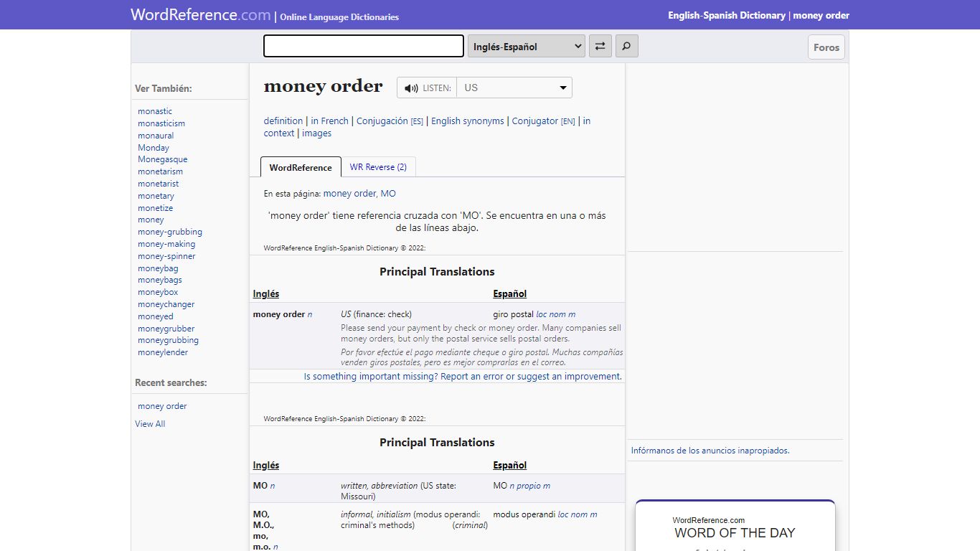
Task: Open the Conjugación [ES] link
Action: [390, 121]
